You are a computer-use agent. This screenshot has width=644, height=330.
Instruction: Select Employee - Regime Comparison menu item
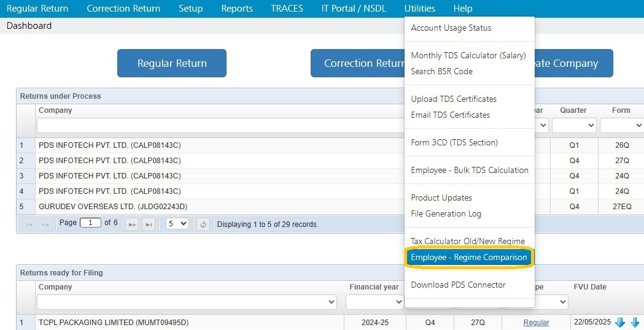[469, 258]
